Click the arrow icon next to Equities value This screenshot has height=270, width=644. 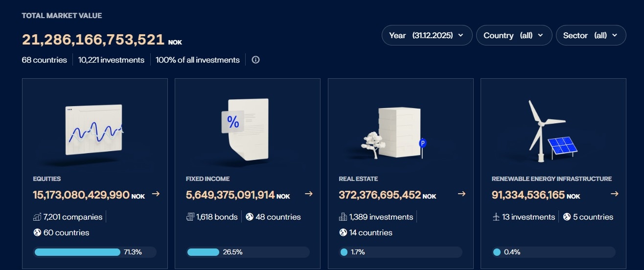(156, 194)
